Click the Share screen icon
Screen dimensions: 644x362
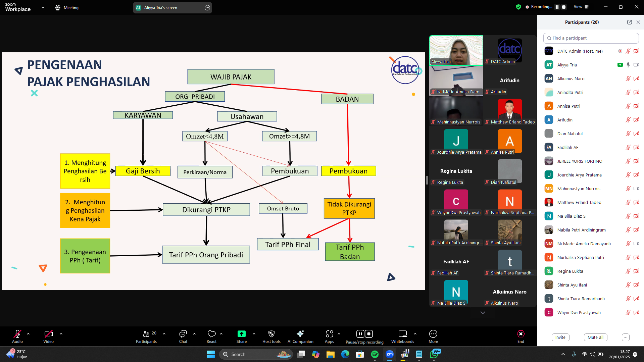[x=241, y=334]
